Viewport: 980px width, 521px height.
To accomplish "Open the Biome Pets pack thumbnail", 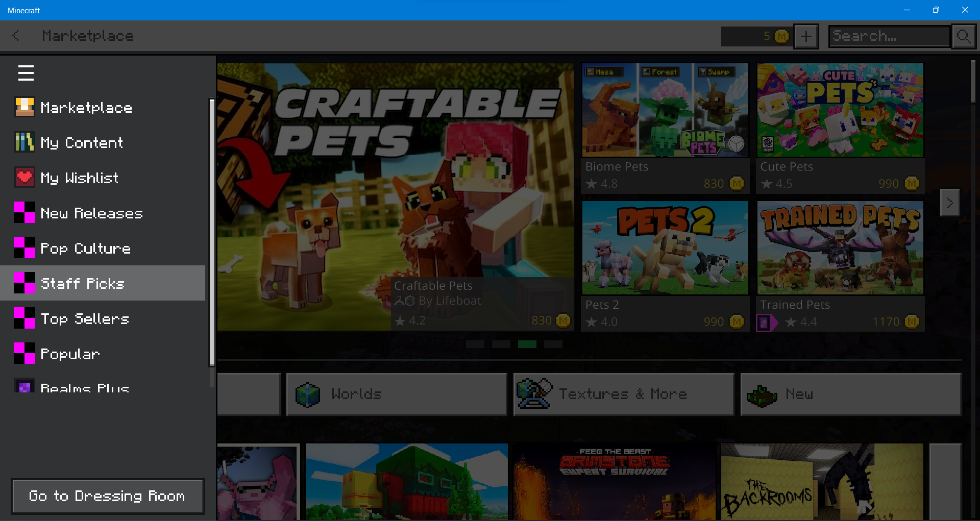I will (665, 110).
